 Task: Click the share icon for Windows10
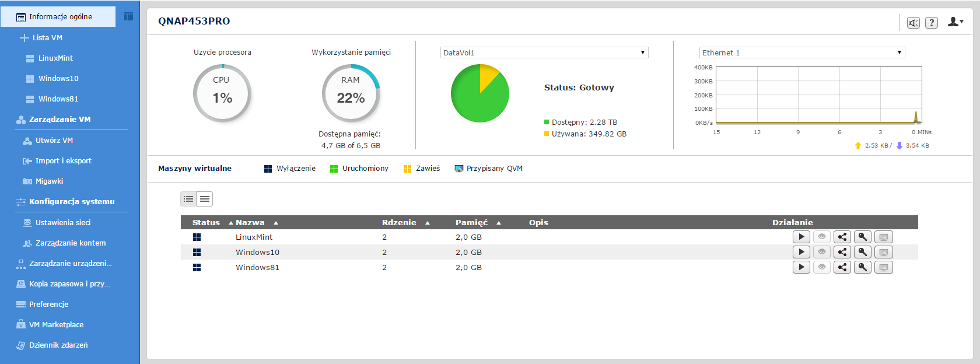[x=842, y=252]
